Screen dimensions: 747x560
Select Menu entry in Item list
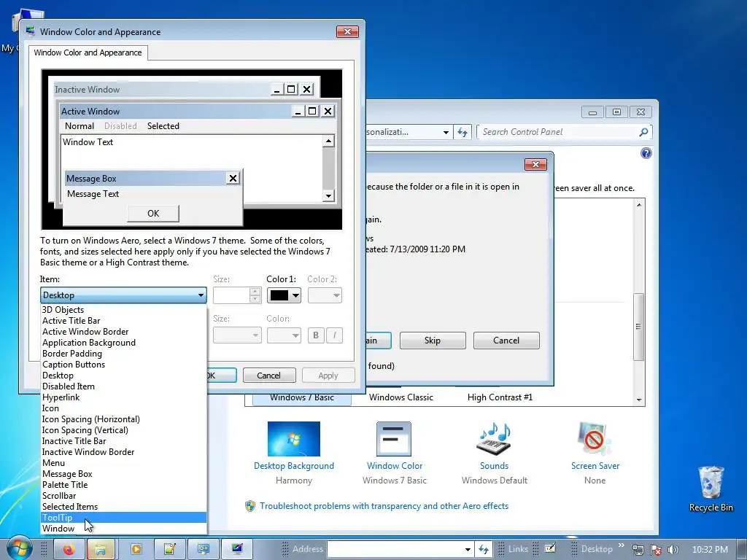coord(123,463)
